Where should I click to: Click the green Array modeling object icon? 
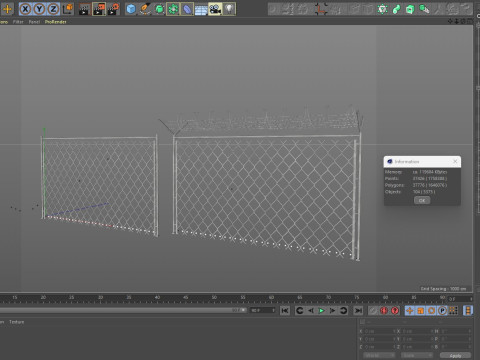click(173, 9)
